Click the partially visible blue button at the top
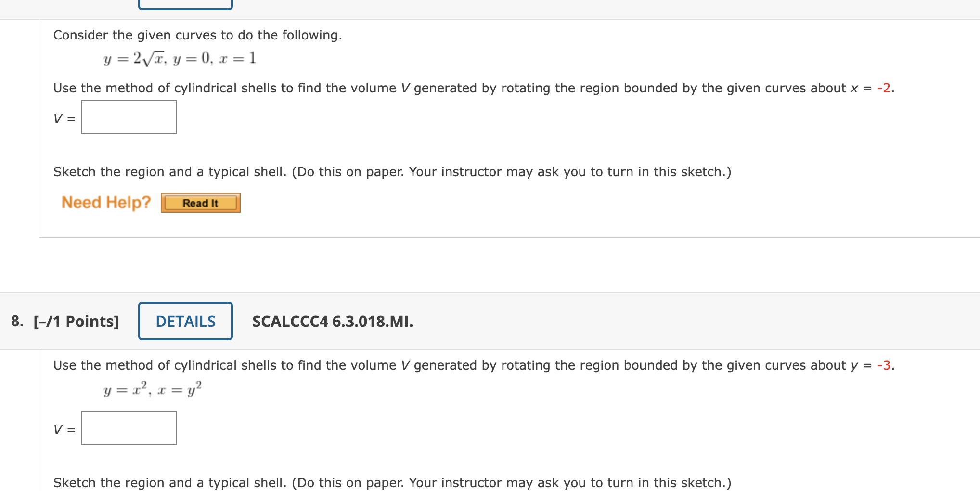The image size is (980, 491). (185, 4)
